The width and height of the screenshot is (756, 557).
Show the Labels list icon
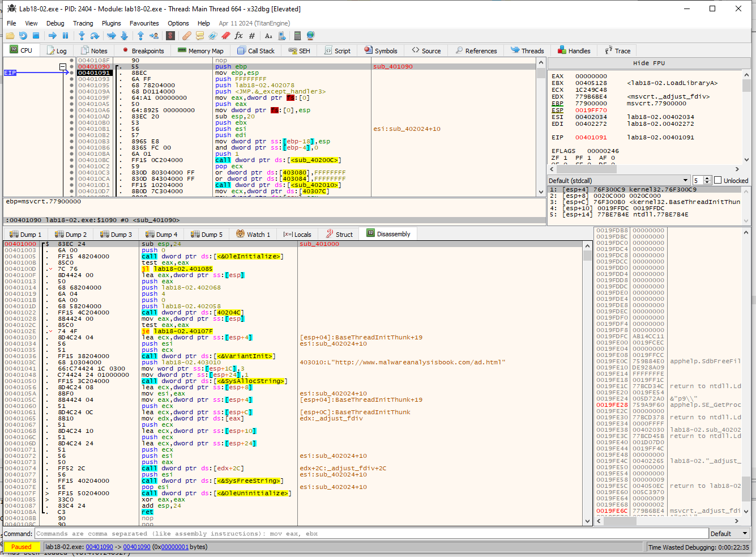coord(213,36)
